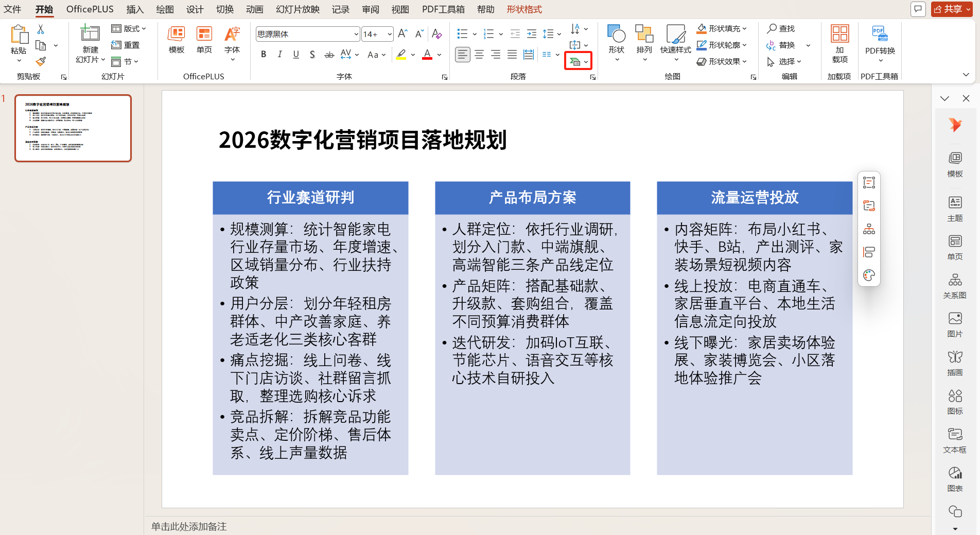
Task: Open the font name 思源黑体 dropdown
Action: click(356, 34)
